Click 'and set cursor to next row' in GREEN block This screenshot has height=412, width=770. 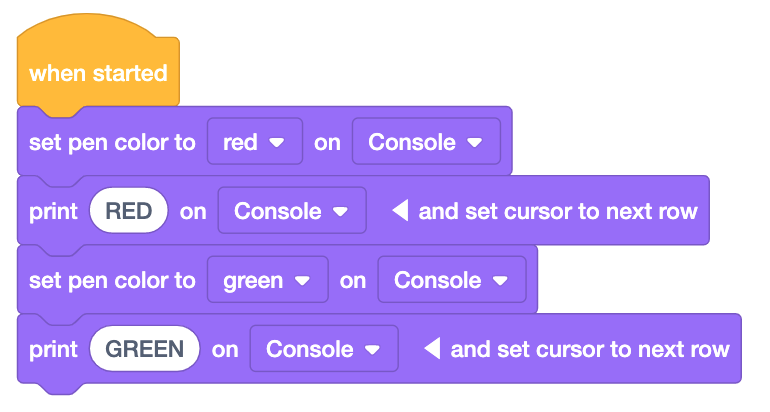[590, 349]
